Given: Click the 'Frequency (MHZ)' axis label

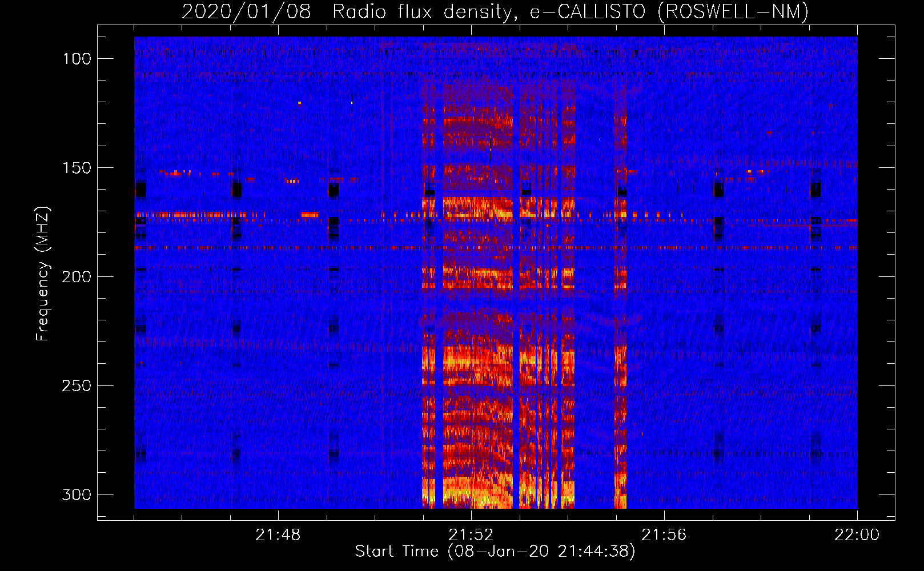Looking at the screenshot, I should coord(43,274).
